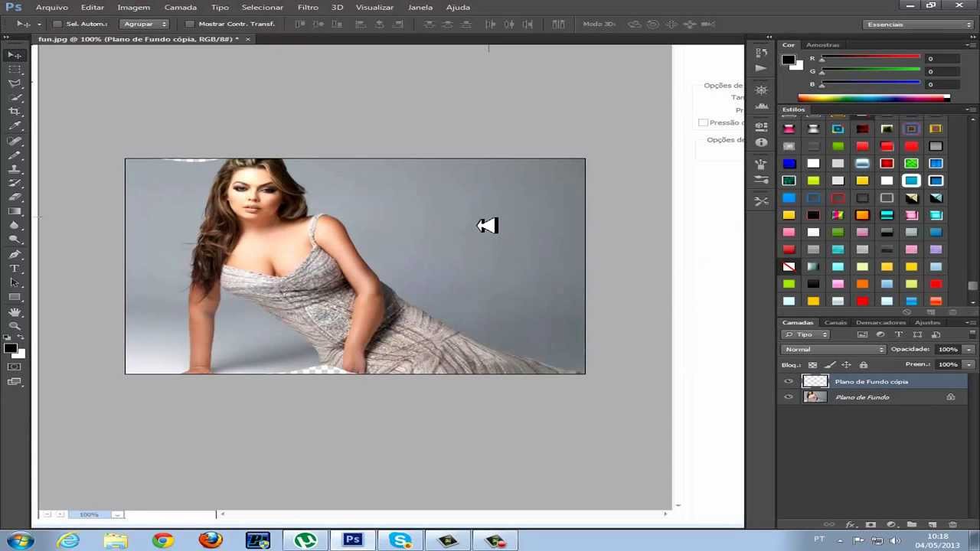Create a new layer group

(911, 525)
